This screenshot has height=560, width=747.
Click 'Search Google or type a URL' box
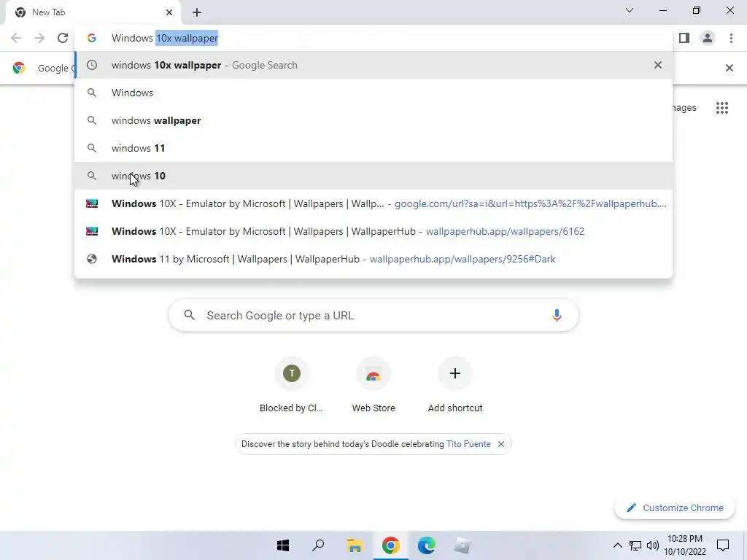373,315
